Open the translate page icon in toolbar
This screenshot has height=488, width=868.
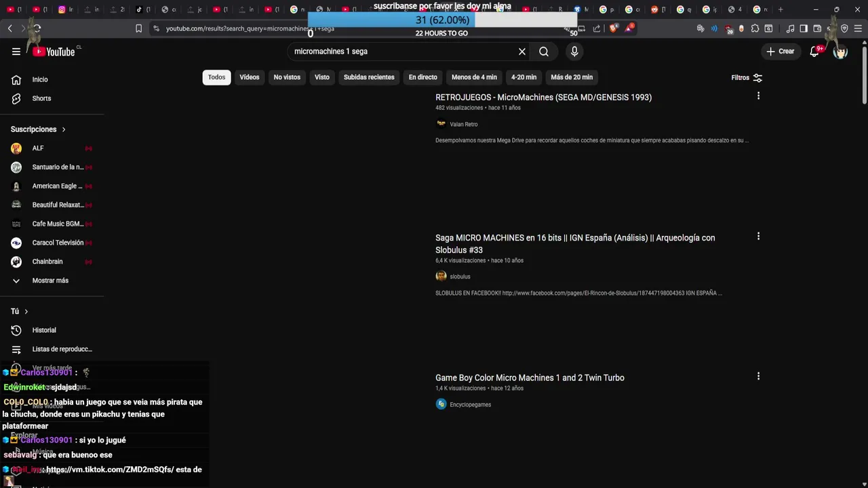tap(701, 28)
